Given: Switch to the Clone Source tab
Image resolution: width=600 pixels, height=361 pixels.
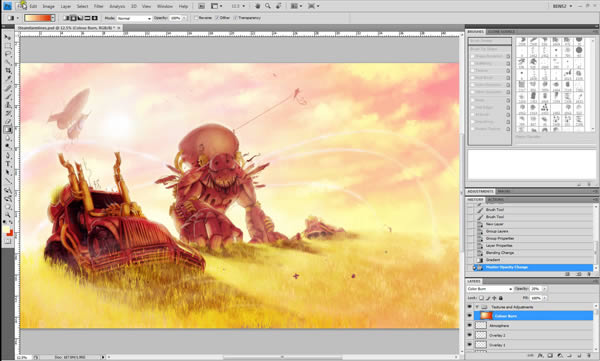Looking at the screenshot, I should (501, 32).
